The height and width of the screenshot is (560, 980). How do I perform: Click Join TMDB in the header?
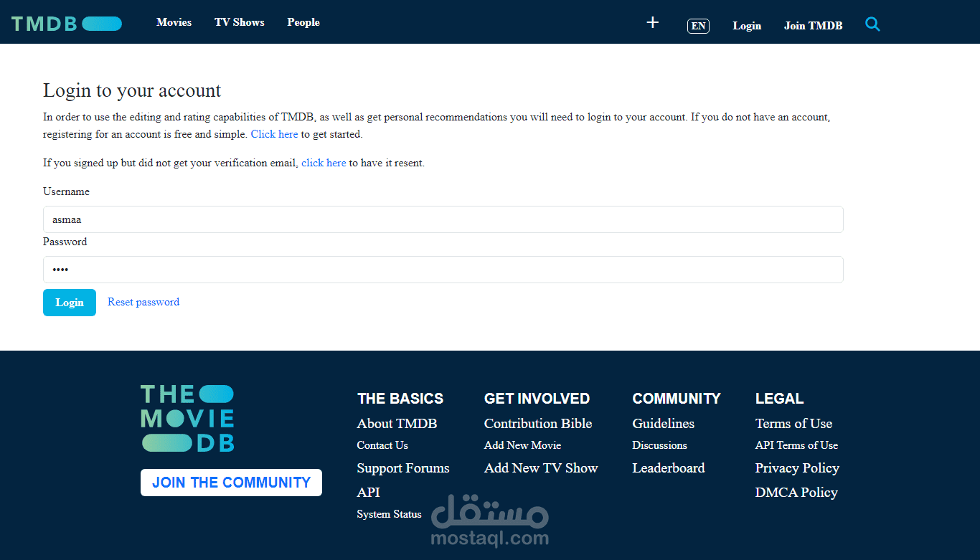coord(813,26)
